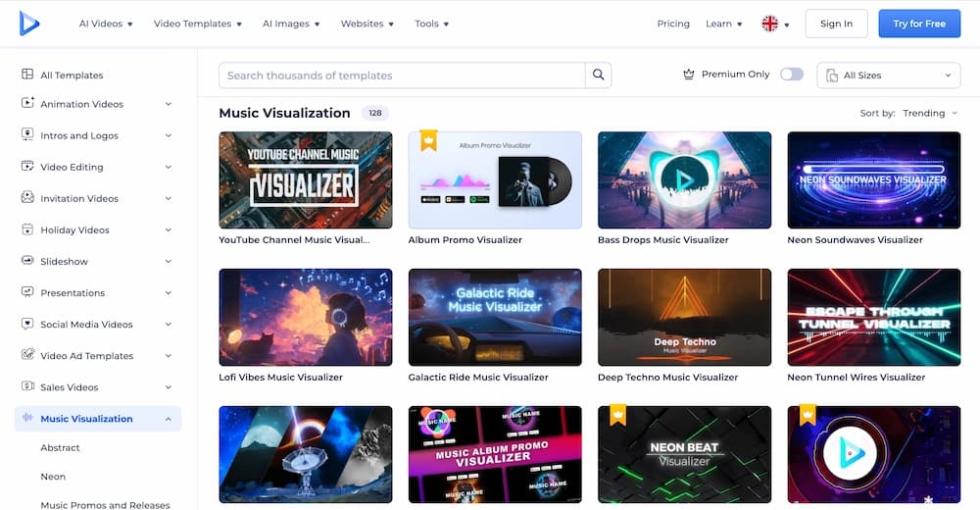
Task: Click the Video Ad Templates icon
Action: click(x=27, y=355)
